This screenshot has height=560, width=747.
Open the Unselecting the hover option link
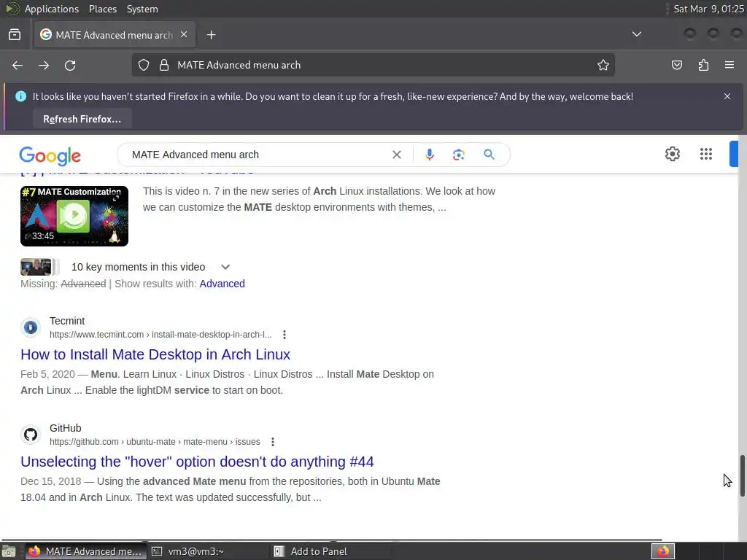click(197, 462)
